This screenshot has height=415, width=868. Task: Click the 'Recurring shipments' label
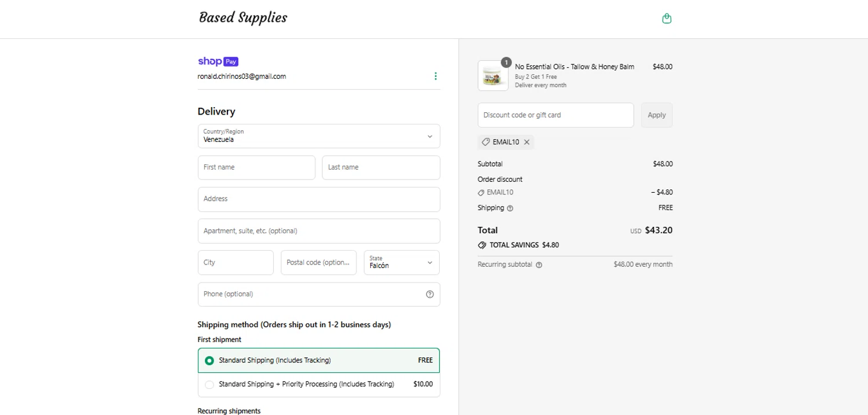point(229,411)
